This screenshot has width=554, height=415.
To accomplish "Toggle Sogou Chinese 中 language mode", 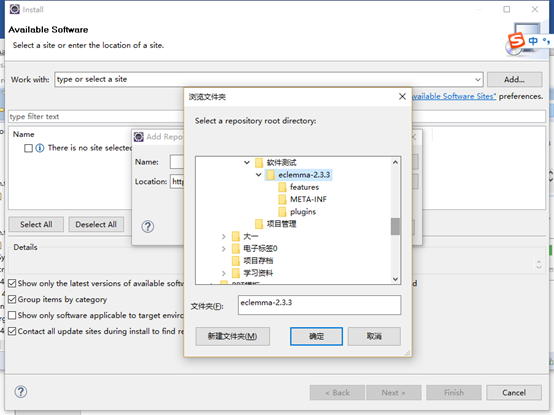I will click(533, 41).
